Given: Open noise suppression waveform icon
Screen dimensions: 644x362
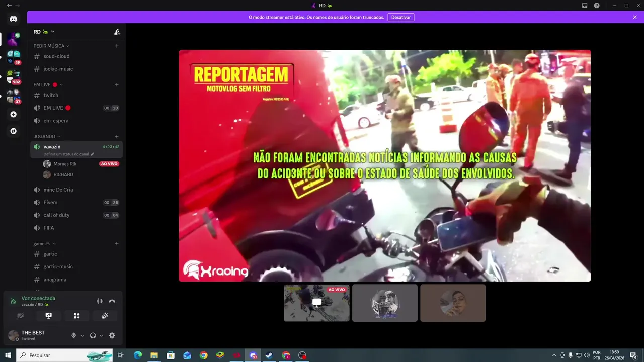Looking at the screenshot, I should [100, 301].
